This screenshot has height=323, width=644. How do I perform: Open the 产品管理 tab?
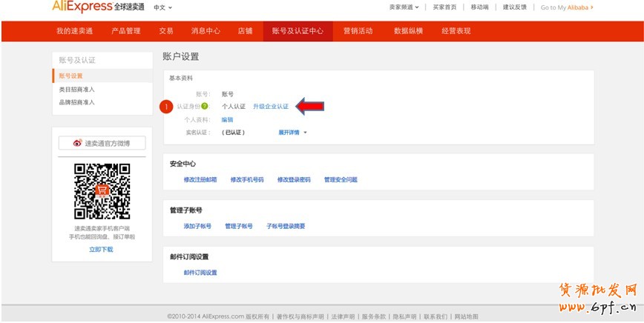(x=125, y=31)
